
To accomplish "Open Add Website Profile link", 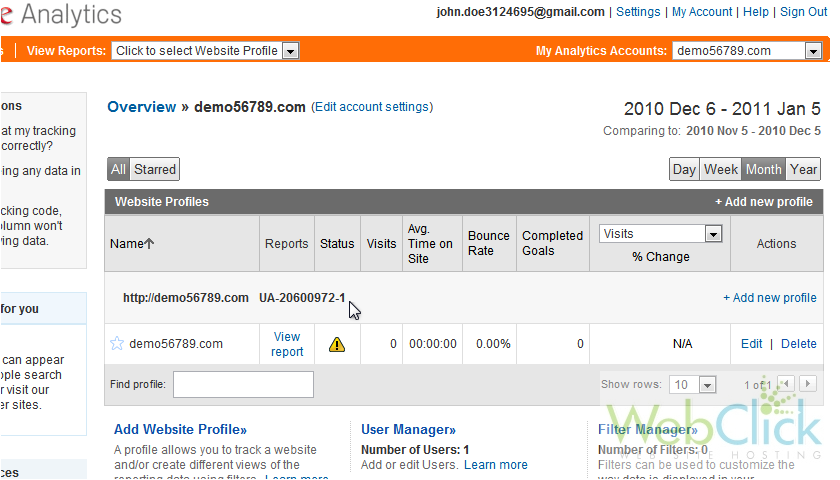I will 181,430.
